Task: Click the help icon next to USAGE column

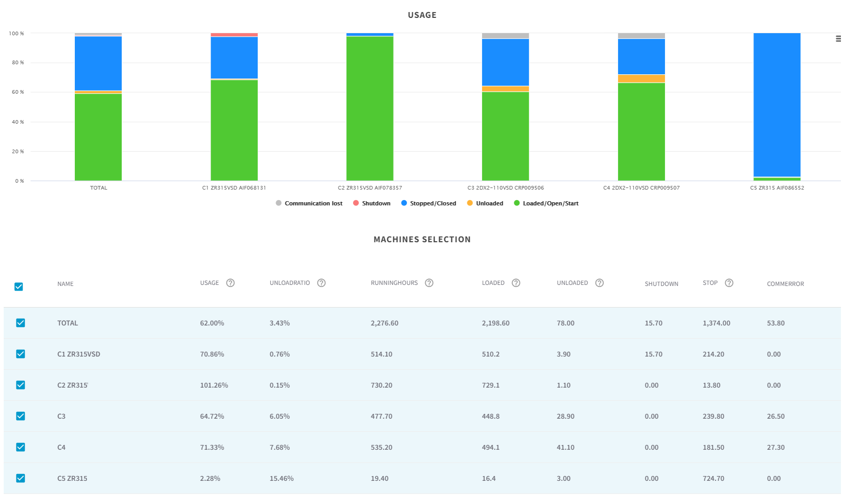Action: 230,283
